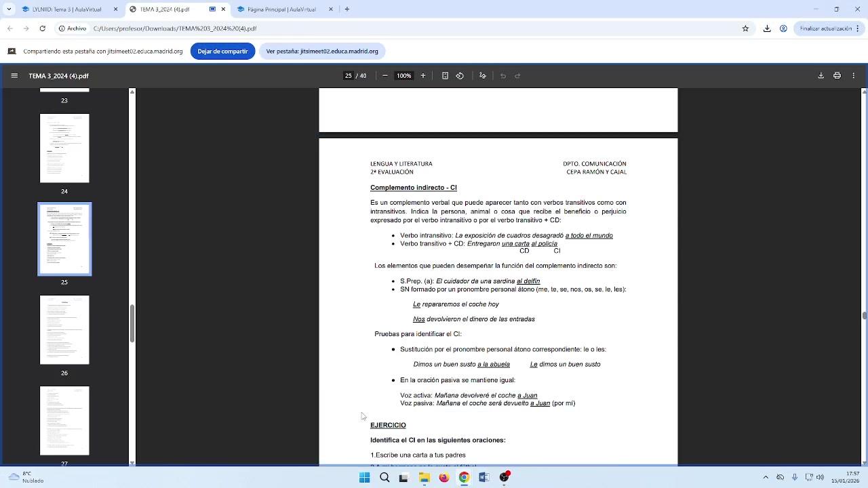Select page 25 thumbnail
The image size is (868, 488).
pyautogui.click(x=64, y=239)
